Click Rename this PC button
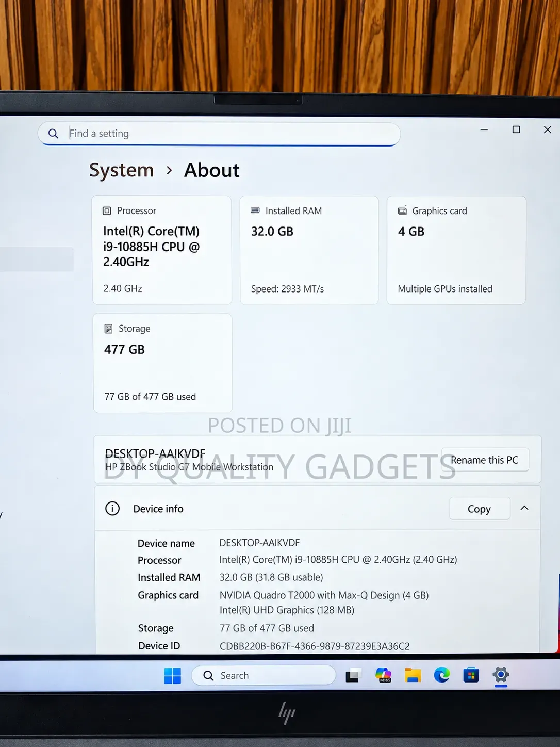Viewport: 560px width, 747px height. click(x=485, y=460)
